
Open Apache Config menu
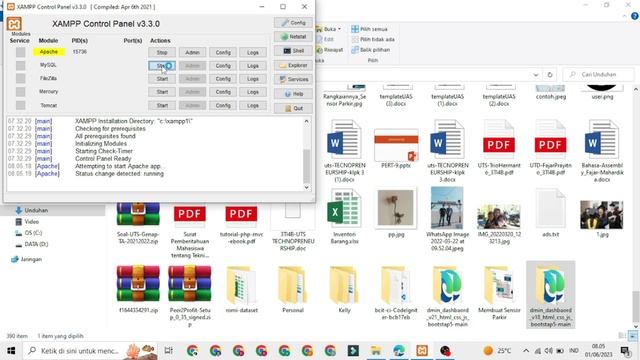pos(223,52)
